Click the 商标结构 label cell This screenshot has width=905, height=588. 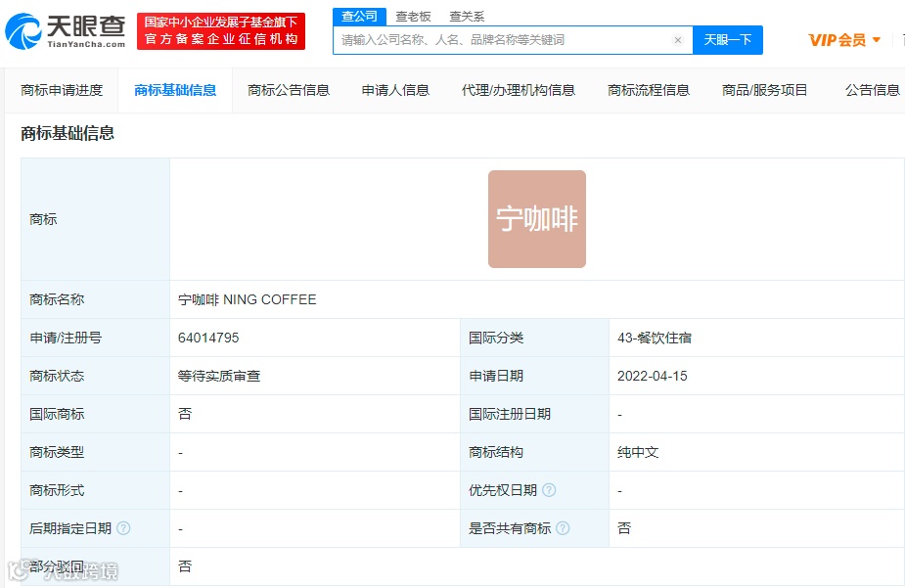(534, 452)
